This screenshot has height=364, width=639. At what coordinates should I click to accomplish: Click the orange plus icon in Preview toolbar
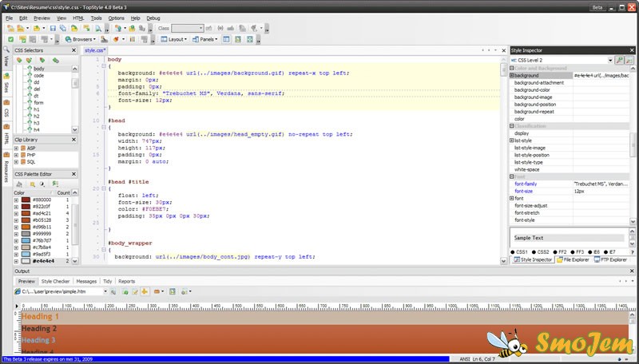click(x=145, y=291)
